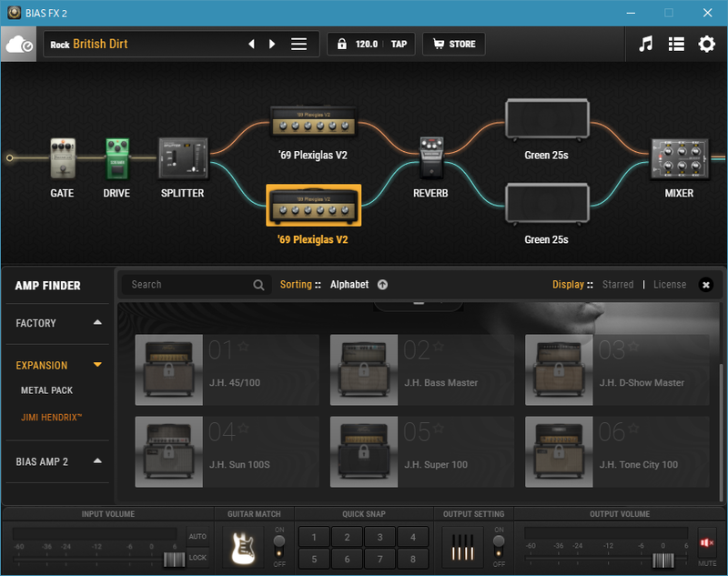Toggle the tempo lock icon
Viewport: 728px width, 576px height.
342,44
